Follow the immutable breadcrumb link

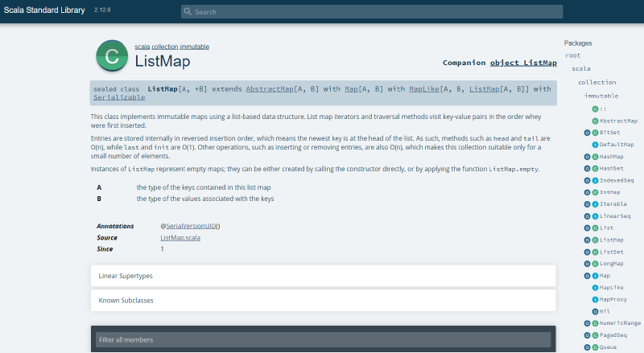194,47
